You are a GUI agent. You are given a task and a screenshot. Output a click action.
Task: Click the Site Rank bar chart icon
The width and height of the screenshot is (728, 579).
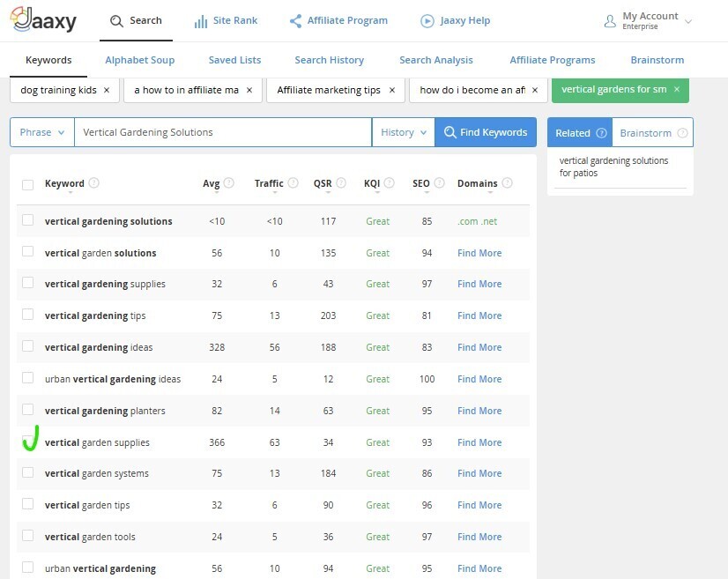(x=201, y=21)
